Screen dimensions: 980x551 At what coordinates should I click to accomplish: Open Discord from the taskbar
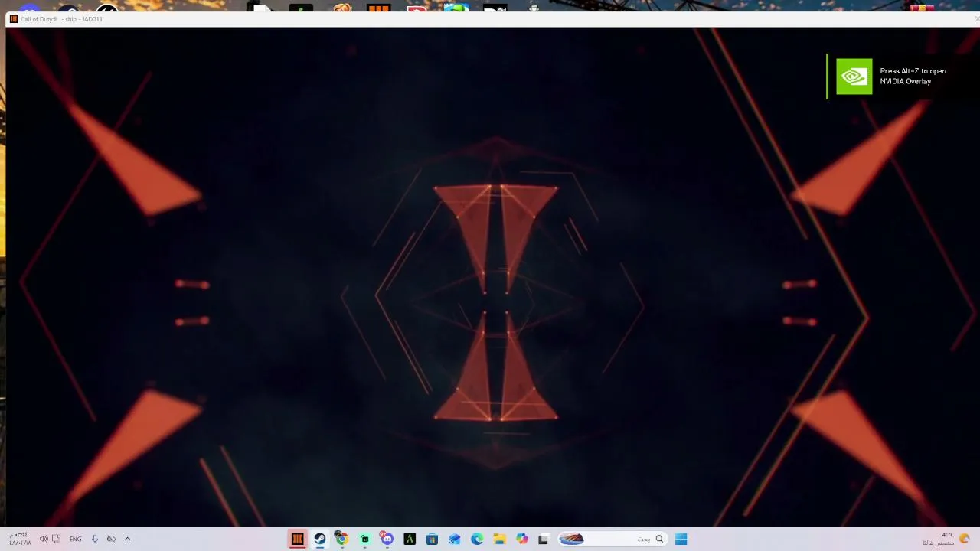coord(387,539)
